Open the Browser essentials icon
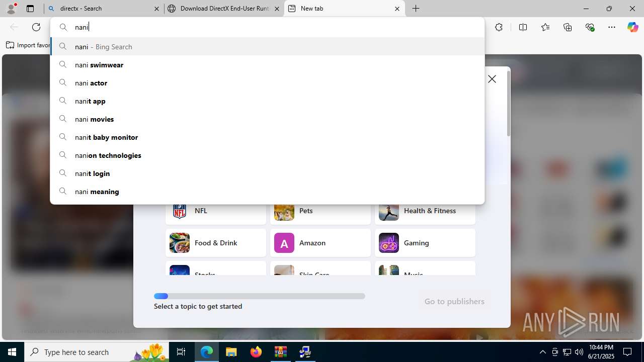The height and width of the screenshot is (362, 644). point(590,27)
